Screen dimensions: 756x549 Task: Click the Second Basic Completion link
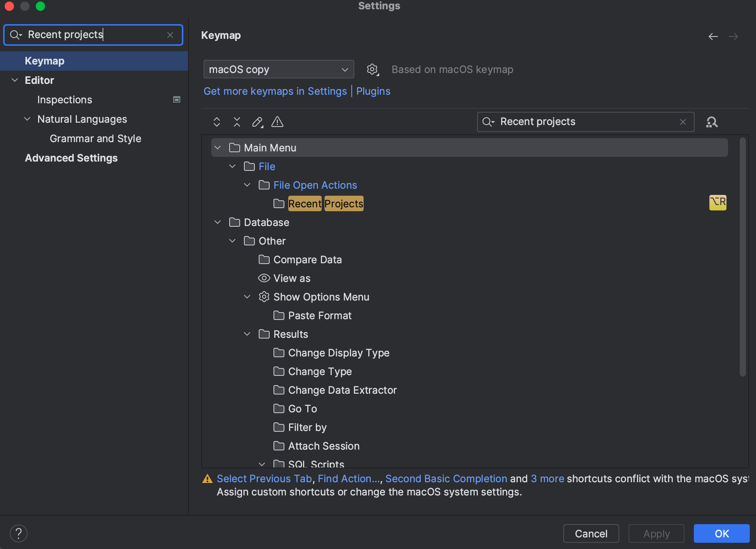446,479
